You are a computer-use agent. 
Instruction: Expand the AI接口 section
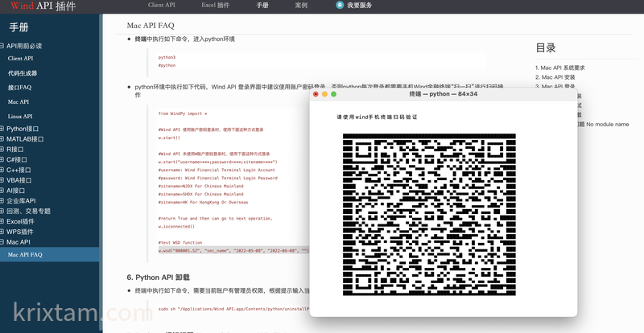(x=2, y=190)
